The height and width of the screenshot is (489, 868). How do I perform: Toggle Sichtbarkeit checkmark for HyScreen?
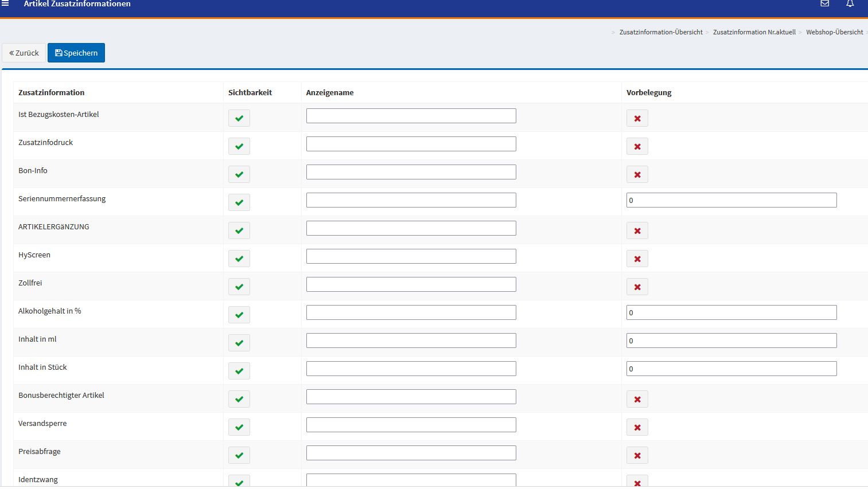coord(239,259)
